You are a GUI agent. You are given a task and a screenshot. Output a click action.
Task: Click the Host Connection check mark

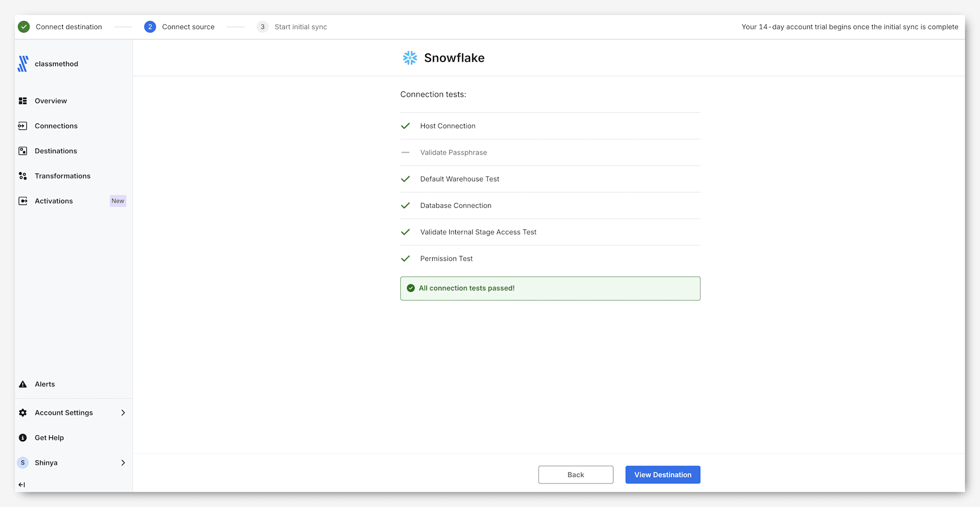point(405,126)
